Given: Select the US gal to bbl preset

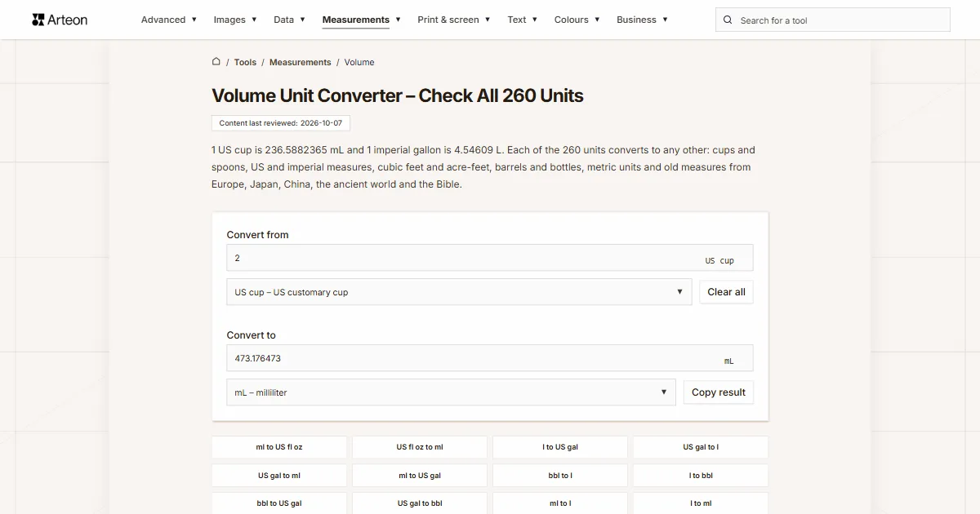Looking at the screenshot, I should click(x=420, y=503).
